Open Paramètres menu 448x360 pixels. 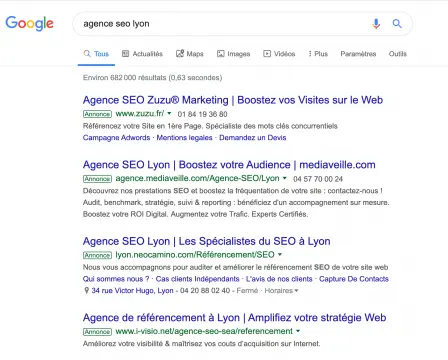(358, 54)
